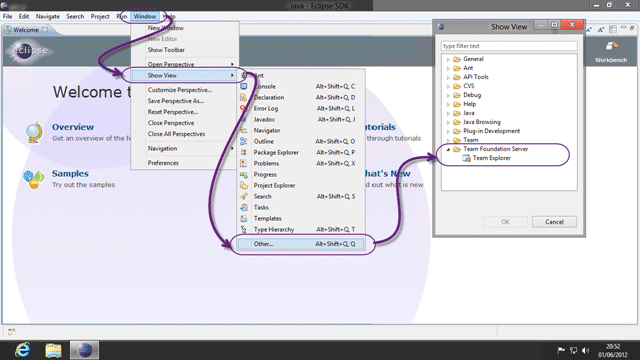Click the type filter text field
Screen dimensions: 640x360
tap(509, 46)
